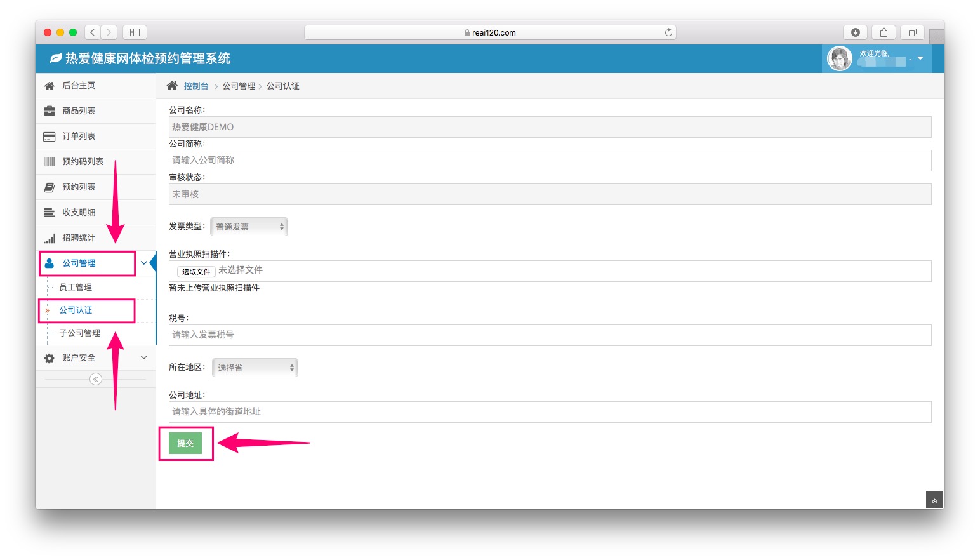Click the book icon for 预约列表
This screenshot has width=980, height=560.
(49, 187)
